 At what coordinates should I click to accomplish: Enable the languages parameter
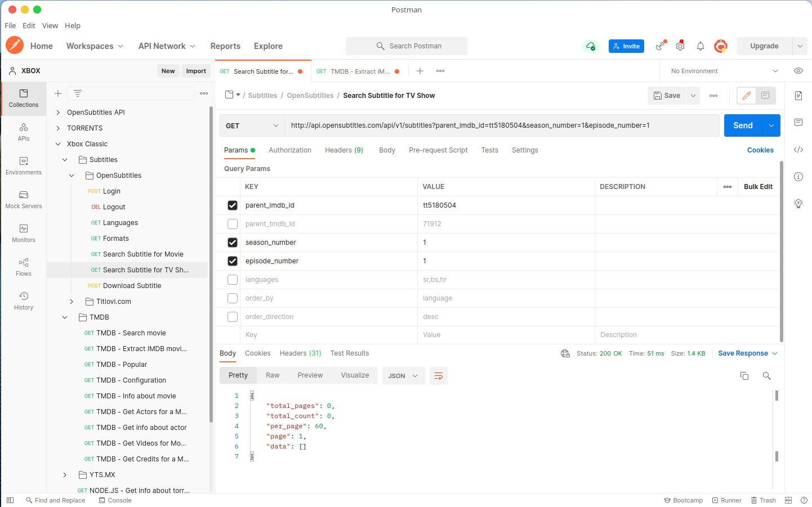coord(233,280)
